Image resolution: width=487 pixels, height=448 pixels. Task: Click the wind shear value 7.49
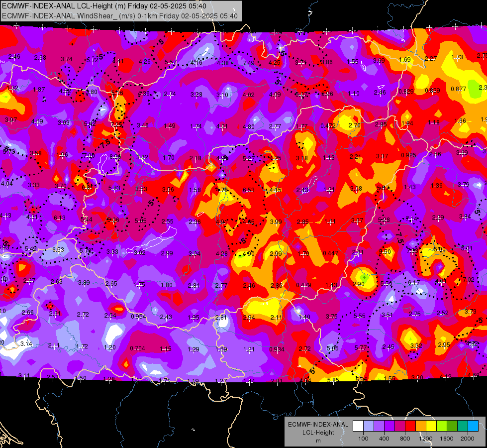248,63
